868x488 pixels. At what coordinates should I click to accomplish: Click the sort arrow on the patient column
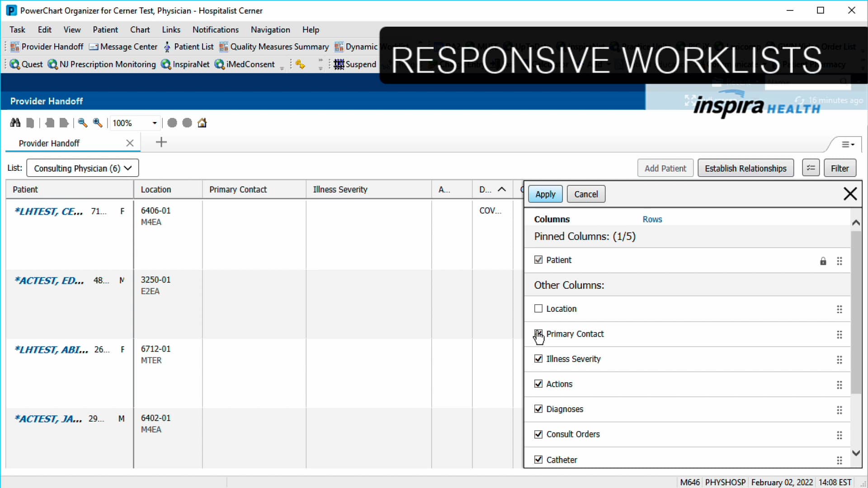[x=502, y=189]
